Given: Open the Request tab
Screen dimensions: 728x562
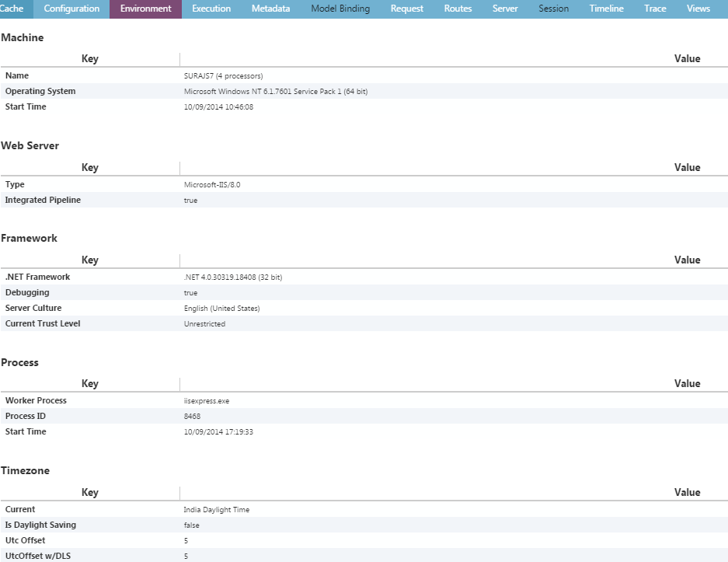Looking at the screenshot, I should 406,9.
